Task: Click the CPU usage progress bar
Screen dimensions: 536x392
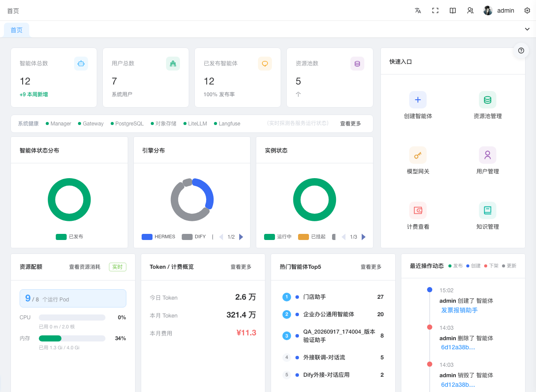Action: pos(72,318)
